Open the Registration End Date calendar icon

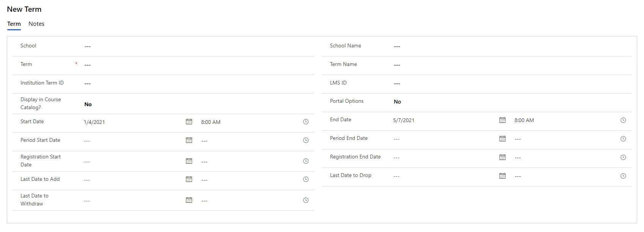pyautogui.click(x=503, y=157)
